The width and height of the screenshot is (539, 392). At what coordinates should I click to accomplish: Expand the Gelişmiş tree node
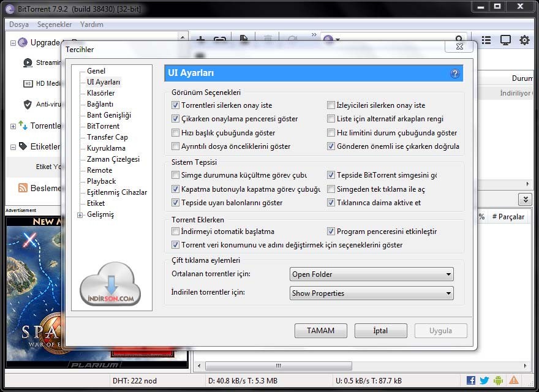pyautogui.click(x=80, y=215)
